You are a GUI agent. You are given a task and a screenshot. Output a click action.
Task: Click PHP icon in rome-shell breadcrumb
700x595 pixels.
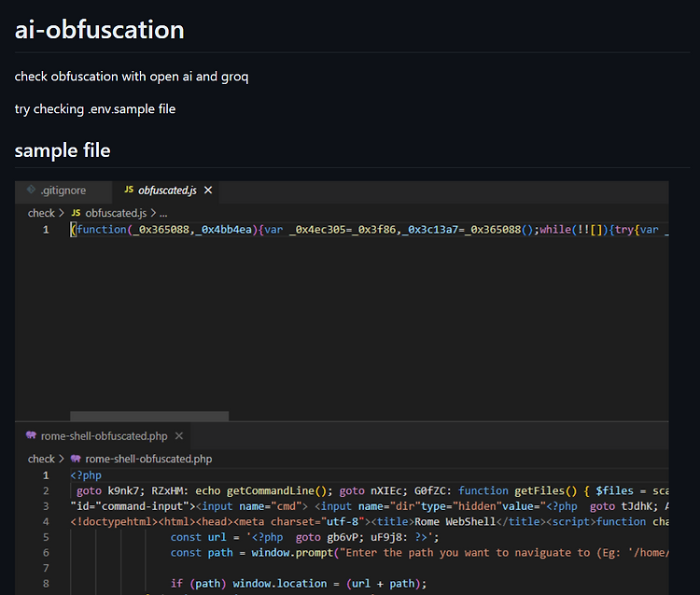tap(76, 459)
